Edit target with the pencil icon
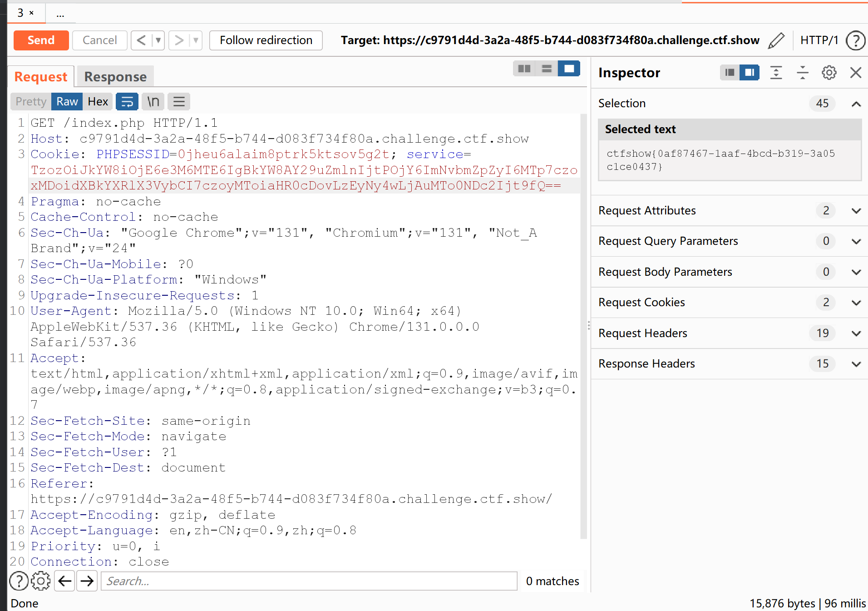The image size is (868, 611). click(776, 40)
